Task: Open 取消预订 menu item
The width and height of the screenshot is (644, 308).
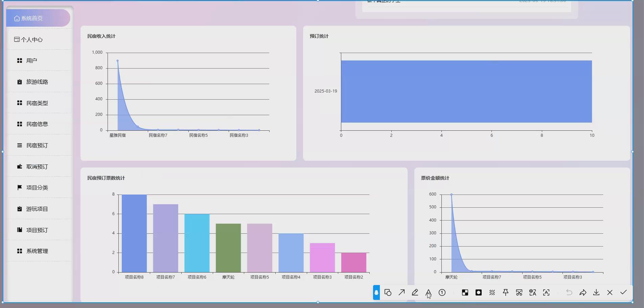Action: [x=39, y=166]
